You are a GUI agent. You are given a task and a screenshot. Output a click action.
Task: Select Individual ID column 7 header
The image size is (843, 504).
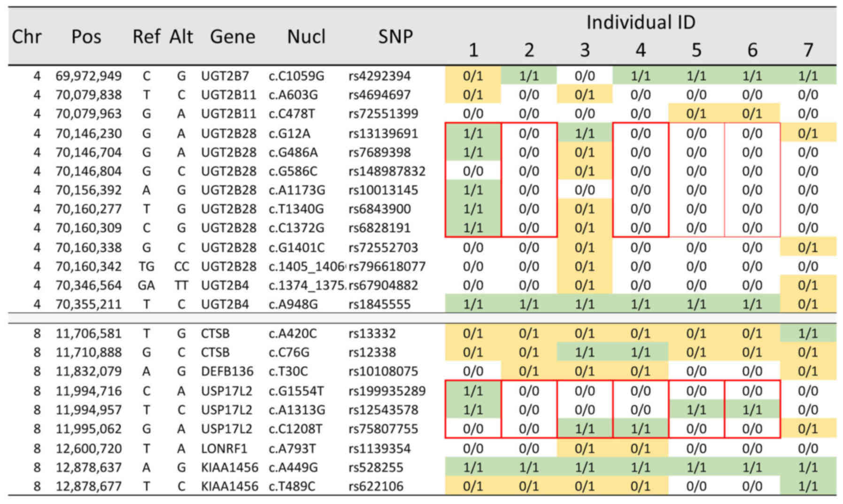point(808,50)
